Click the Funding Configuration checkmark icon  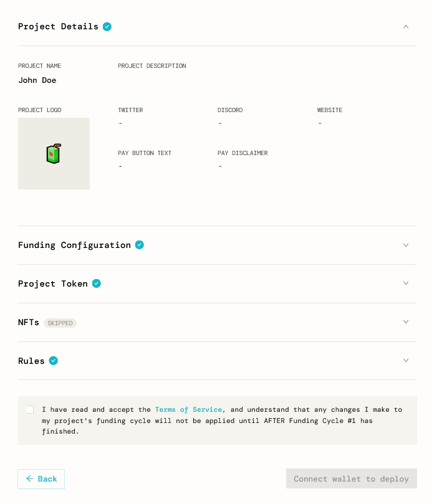(140, 245)
